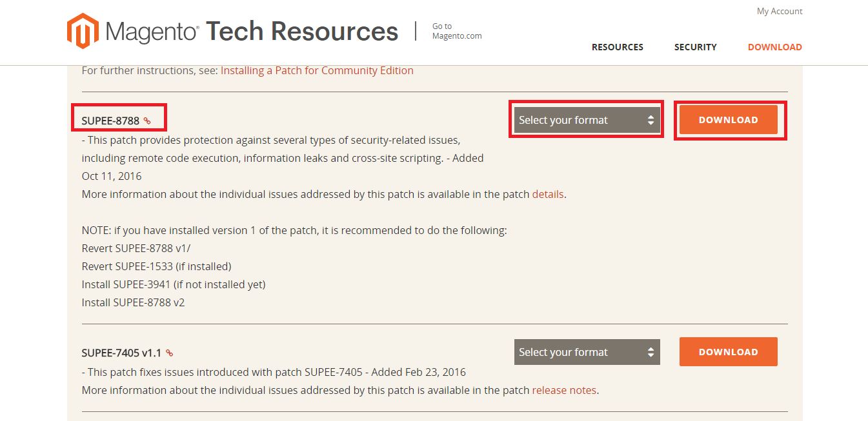Screen dimensions: 868x421
Task: Copy the SUPEE-7405 v1.1 permalink icon
Action: (x=170, y=353)
